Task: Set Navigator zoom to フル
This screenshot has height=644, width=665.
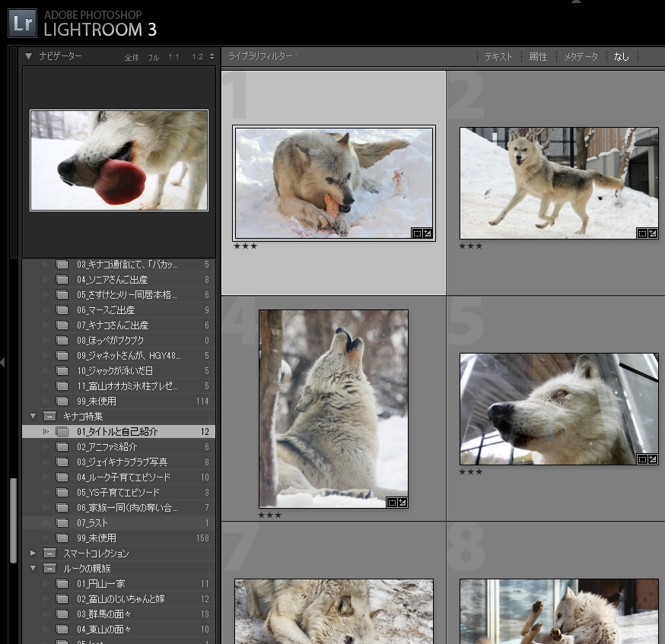Action: (154, 57)
